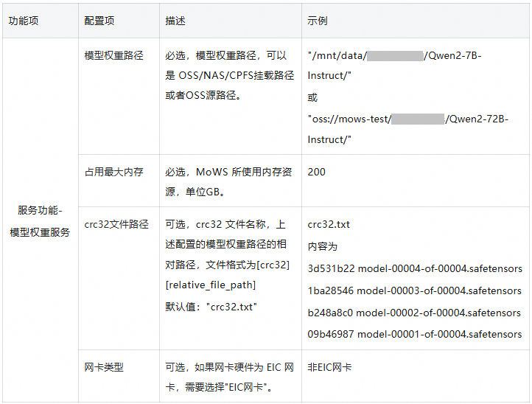Click the 功能项 column header
The image size is (532, 404).
coord(41,21)
